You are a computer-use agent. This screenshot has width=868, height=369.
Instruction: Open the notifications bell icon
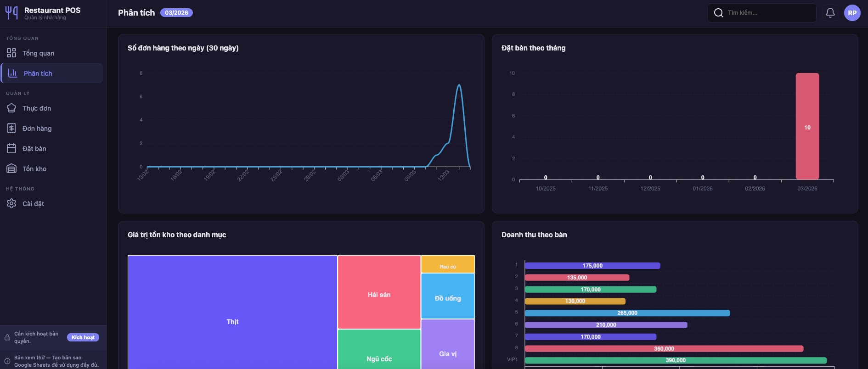(x=830, y=13)
